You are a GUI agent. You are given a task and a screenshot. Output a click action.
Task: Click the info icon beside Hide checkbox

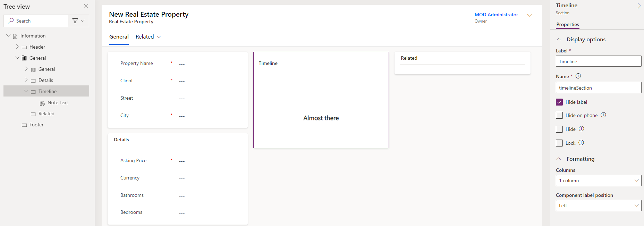582,129
